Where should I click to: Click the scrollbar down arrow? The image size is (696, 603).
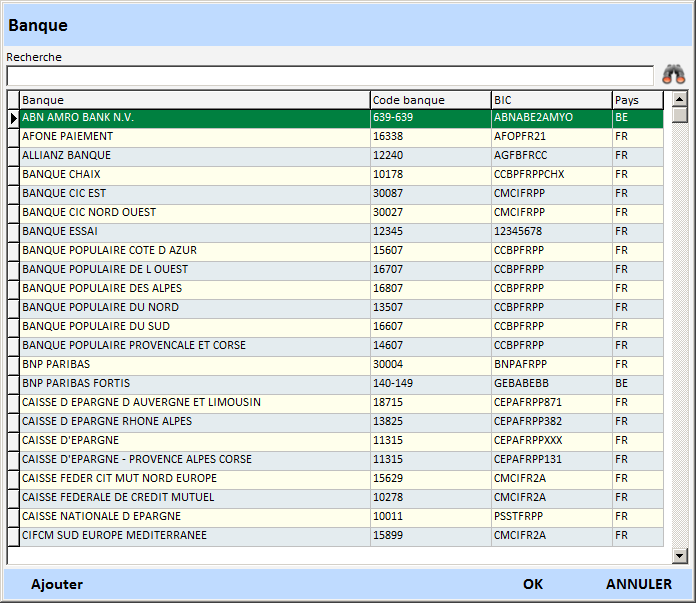pyautogui.click(x=680, y=555)
